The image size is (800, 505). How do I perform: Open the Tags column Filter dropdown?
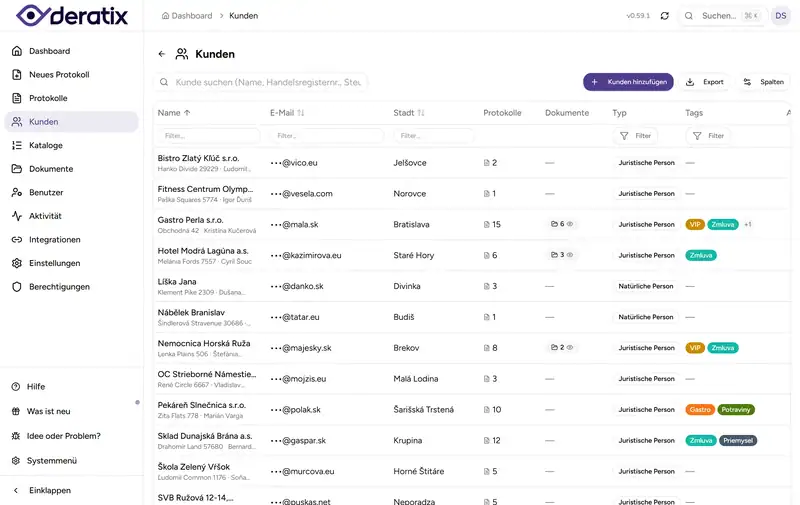[708, 136]
